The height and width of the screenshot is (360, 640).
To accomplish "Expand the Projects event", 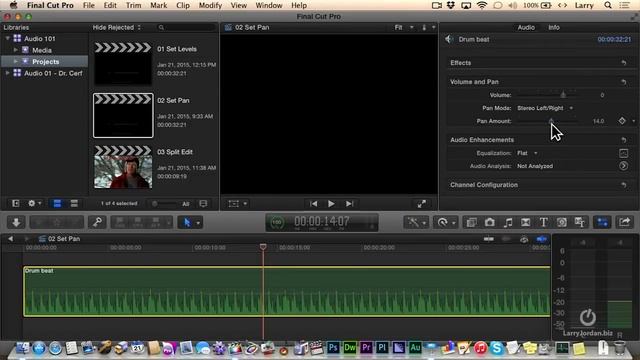I will point(16,61).
